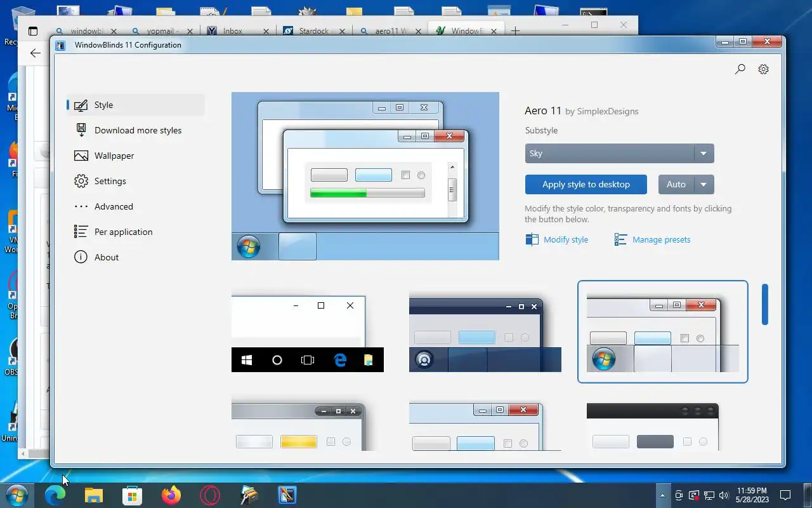Launch Opera from the taskbar
The width and height of the screenshot is (812, 508).
pyautogui.click(x=210, y=495)
